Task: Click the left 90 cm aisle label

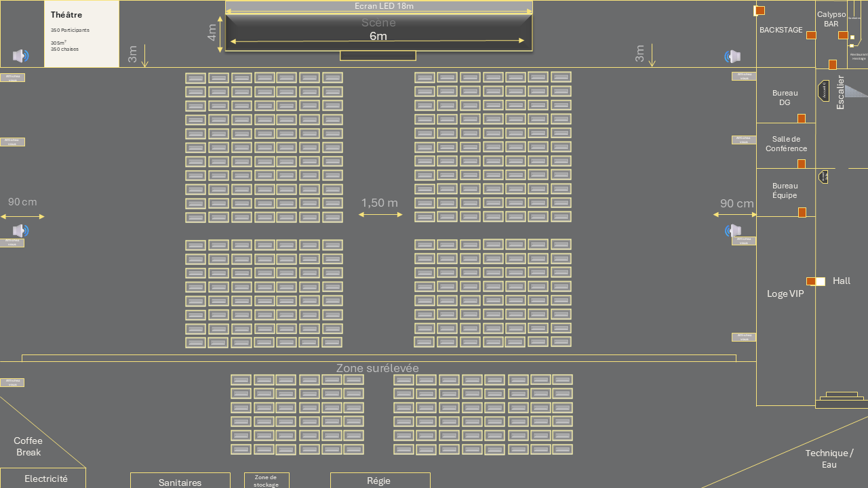Action: tap(22, 202)
